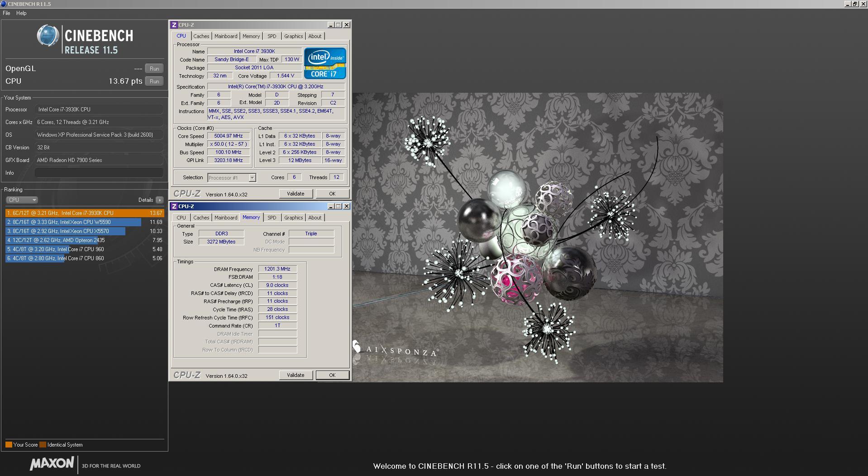Switch to CPU tab in lower CPU-Z
Viewport: 868px width, 476px height.
tap(181, 218)
